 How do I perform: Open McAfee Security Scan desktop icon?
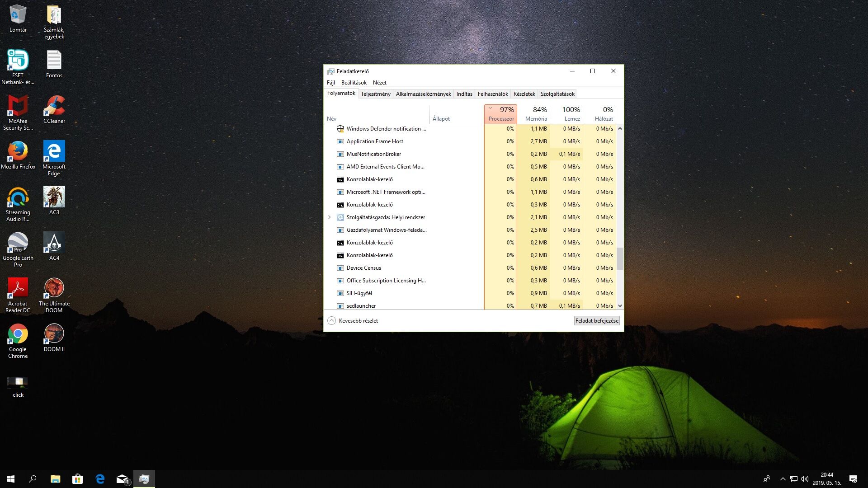click(18, 106)
